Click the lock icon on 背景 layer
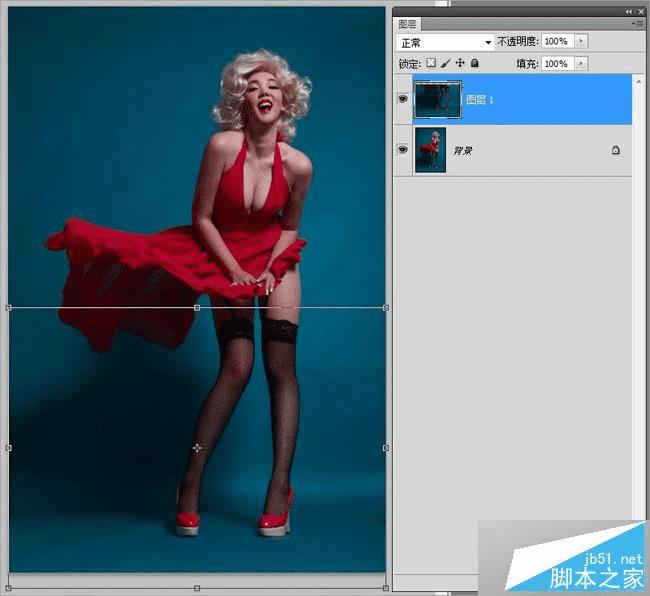This screenshot has width=650, height=596. point(616,150)
